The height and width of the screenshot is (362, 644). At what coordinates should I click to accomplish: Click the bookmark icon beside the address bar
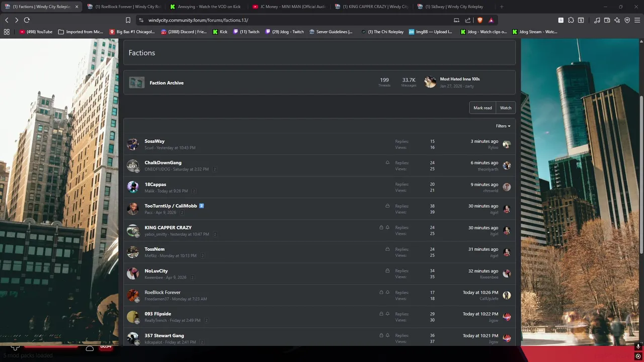pos(128,20)
